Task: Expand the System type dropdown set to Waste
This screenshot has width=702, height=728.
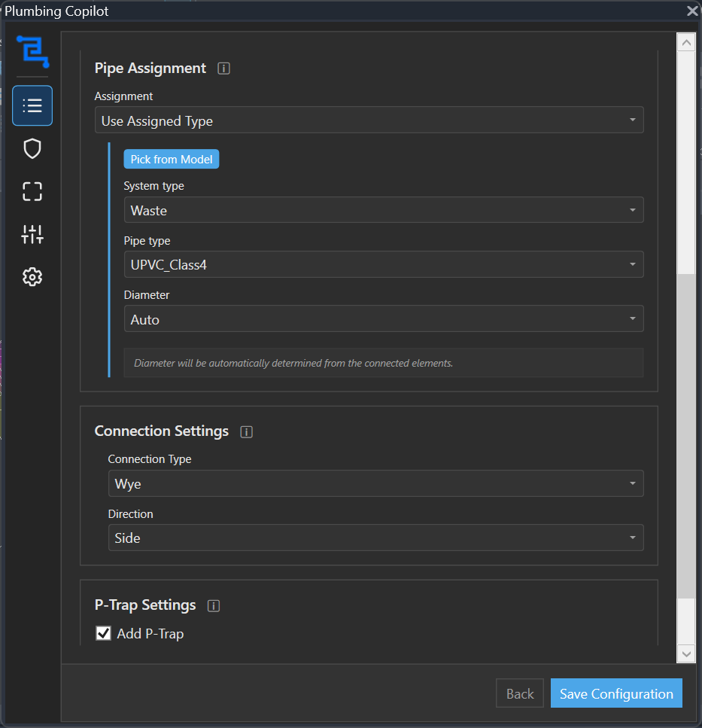Action: point(384,210)
